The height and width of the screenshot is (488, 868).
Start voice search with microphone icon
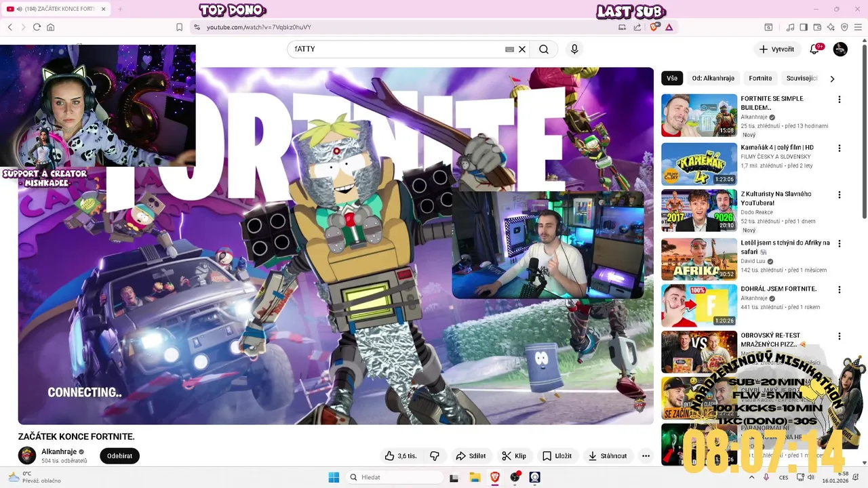tap(574, 49)
